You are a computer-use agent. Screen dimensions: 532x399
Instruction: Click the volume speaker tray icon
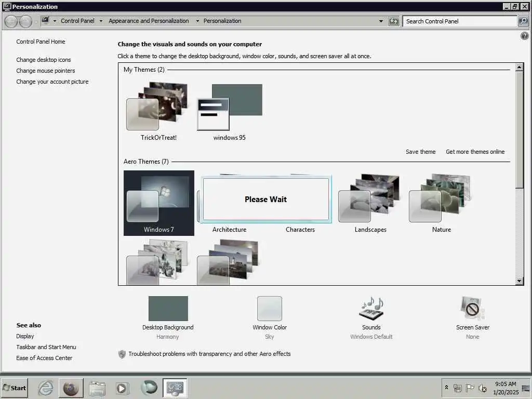(483, 388)
